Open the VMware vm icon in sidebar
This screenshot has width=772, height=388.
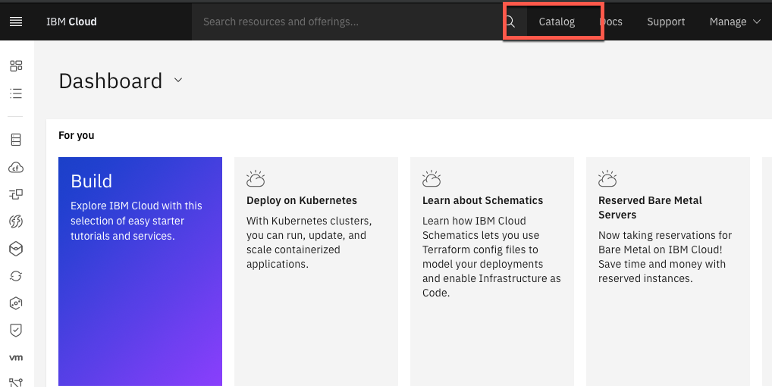(16, 357)
